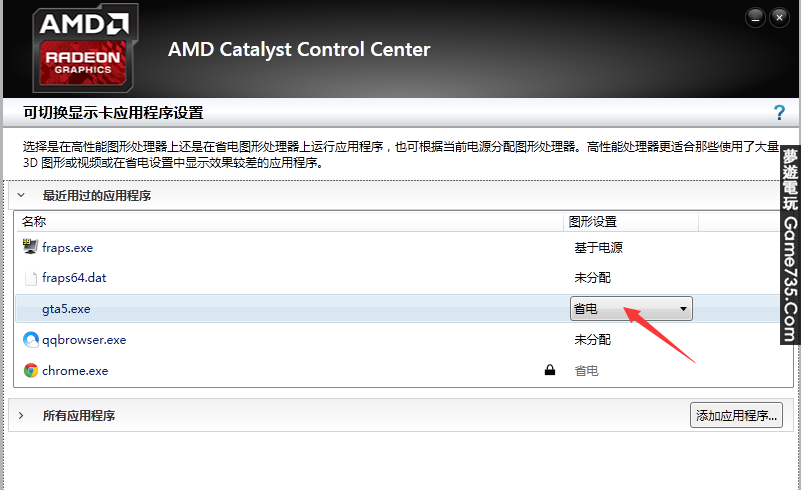Click the AMD Radeon Graphics logo

point(85,49)
